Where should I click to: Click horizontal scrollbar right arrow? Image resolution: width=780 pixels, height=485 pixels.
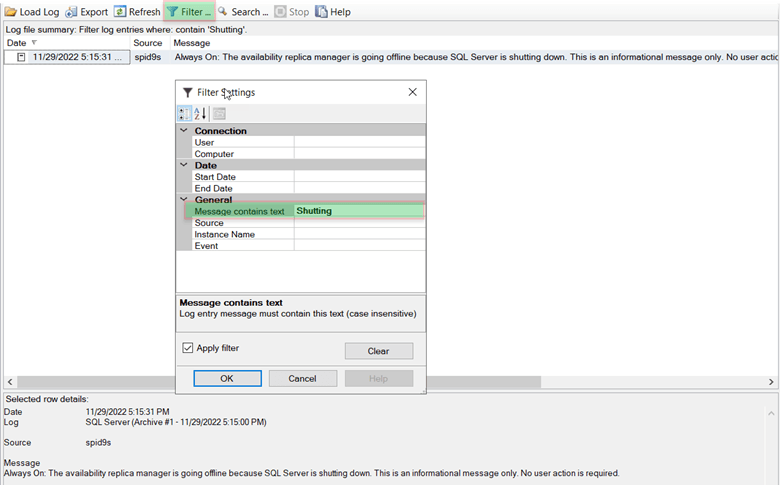point(771,382)
